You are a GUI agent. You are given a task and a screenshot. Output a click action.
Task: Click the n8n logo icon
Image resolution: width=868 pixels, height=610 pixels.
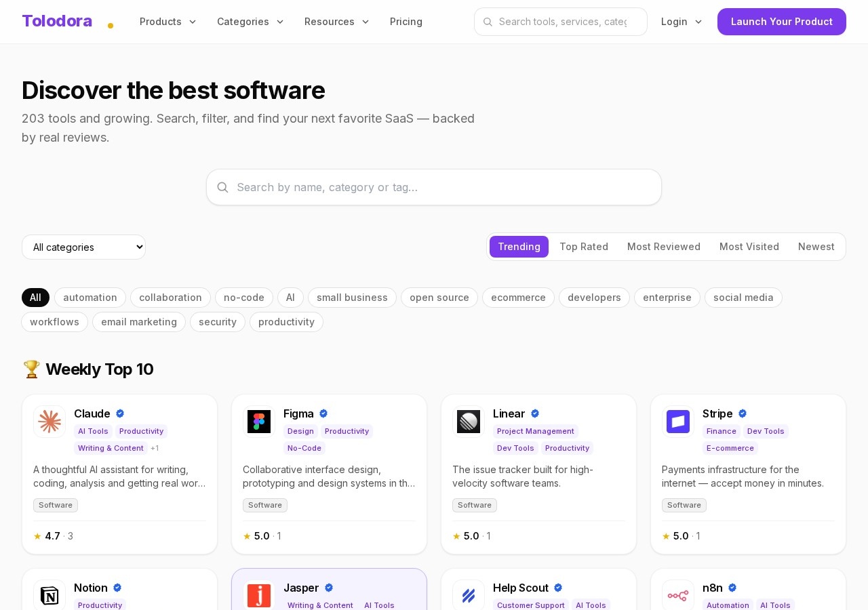(x=678, y=595)
